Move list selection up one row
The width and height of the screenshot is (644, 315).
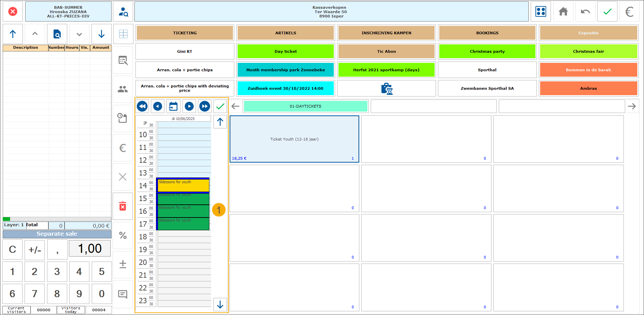35,34
